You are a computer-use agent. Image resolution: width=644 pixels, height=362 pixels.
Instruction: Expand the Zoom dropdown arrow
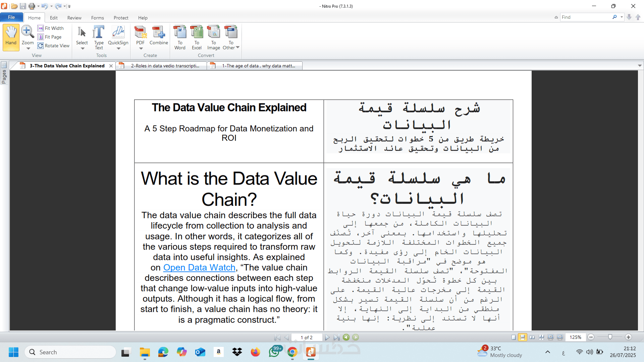pyautogui.click(x=28, y=49)
